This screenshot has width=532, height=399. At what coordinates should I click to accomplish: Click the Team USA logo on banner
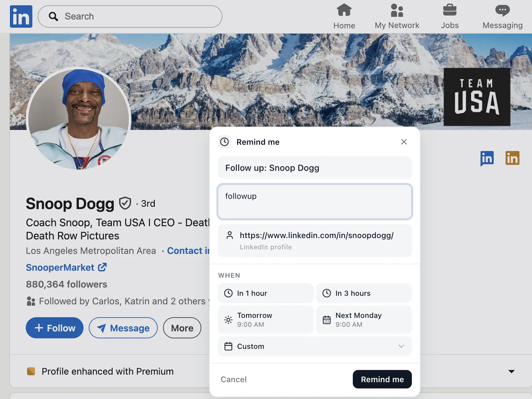click(x=477, y=97)
